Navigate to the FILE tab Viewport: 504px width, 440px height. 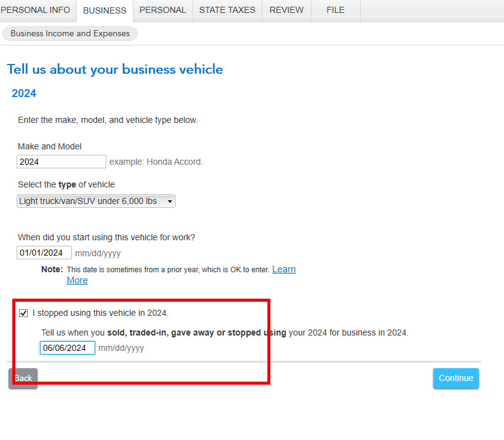coord(335,10)
